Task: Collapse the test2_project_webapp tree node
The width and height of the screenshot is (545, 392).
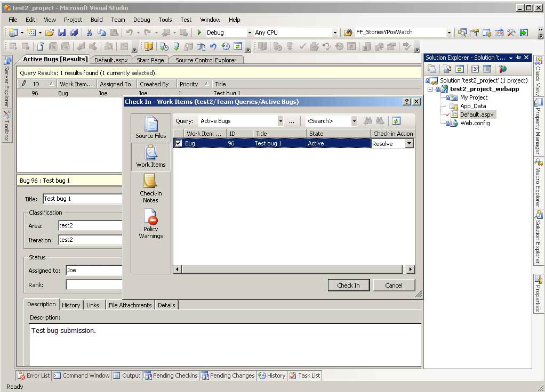Action: tap(430, 89)
